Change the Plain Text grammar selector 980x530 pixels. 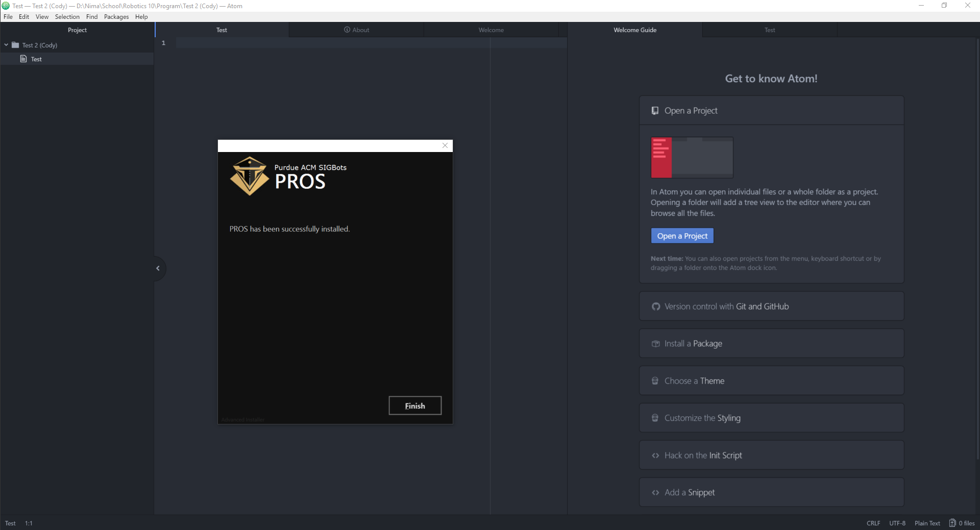(927, 523)
